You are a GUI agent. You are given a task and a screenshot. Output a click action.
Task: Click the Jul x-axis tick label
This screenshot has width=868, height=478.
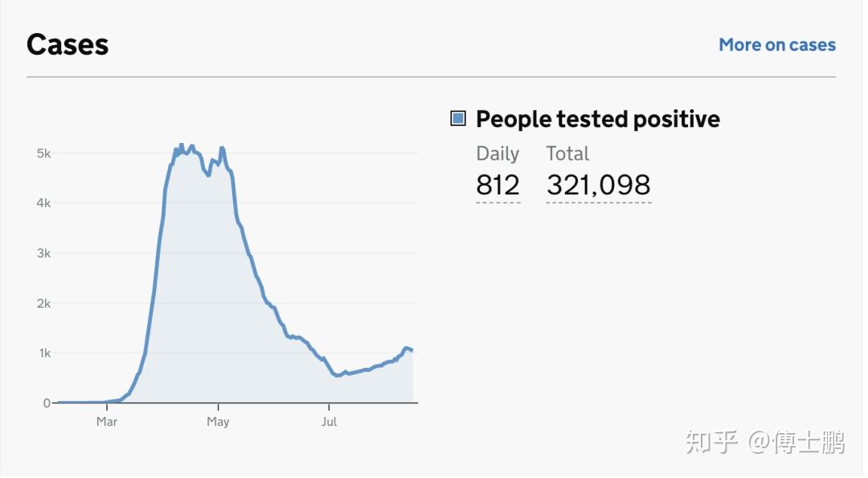329,421
